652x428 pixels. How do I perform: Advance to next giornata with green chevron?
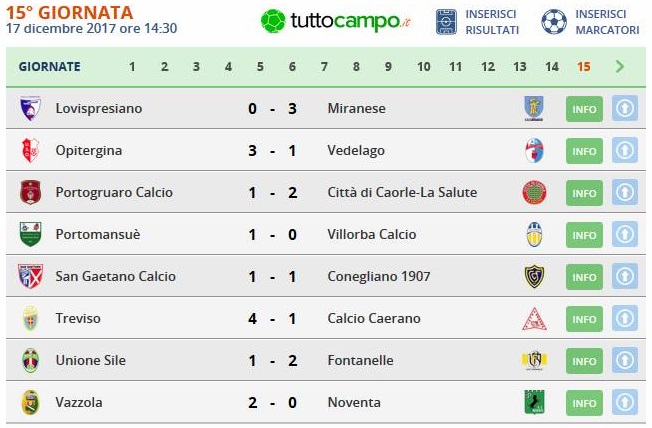(620, 67)
